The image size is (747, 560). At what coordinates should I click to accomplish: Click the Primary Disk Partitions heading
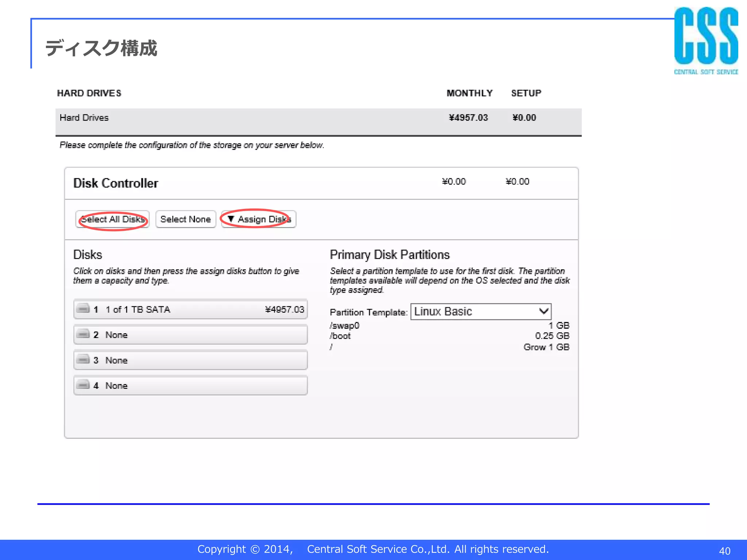[x=390, y=254]
